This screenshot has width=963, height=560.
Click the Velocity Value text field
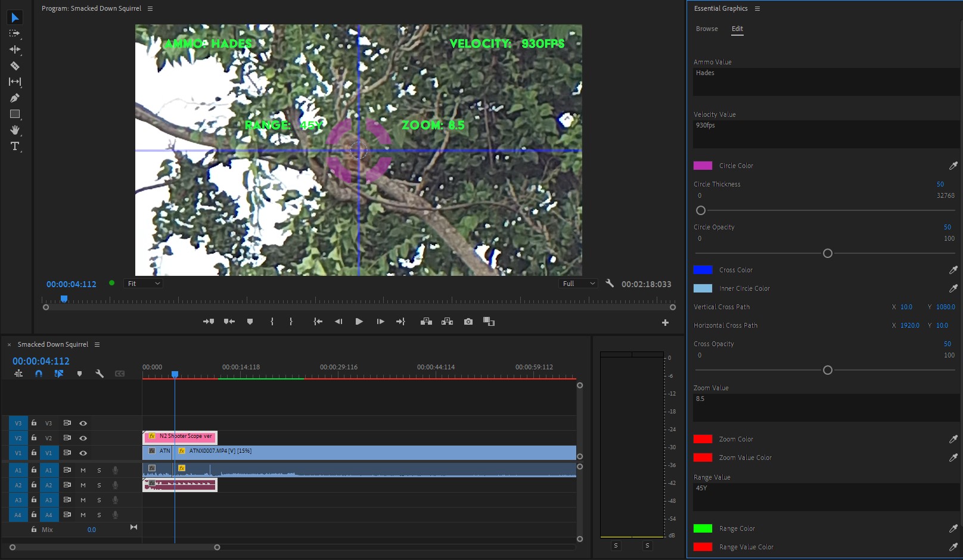(x=826, y=134)
